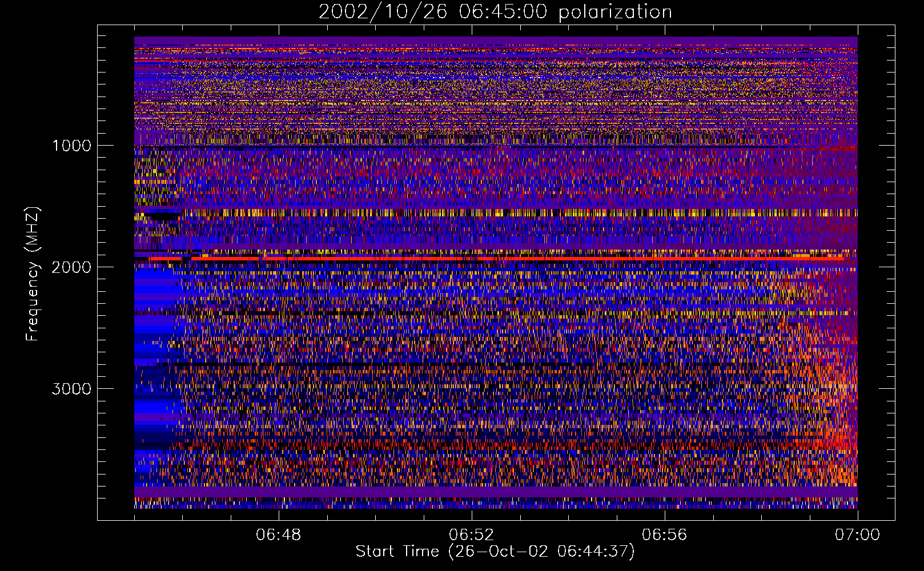Click the bright red horizontal band near 2000 MHz
Image resolution: width=924 pixels, height=571 pixels.
click(496, 259)
